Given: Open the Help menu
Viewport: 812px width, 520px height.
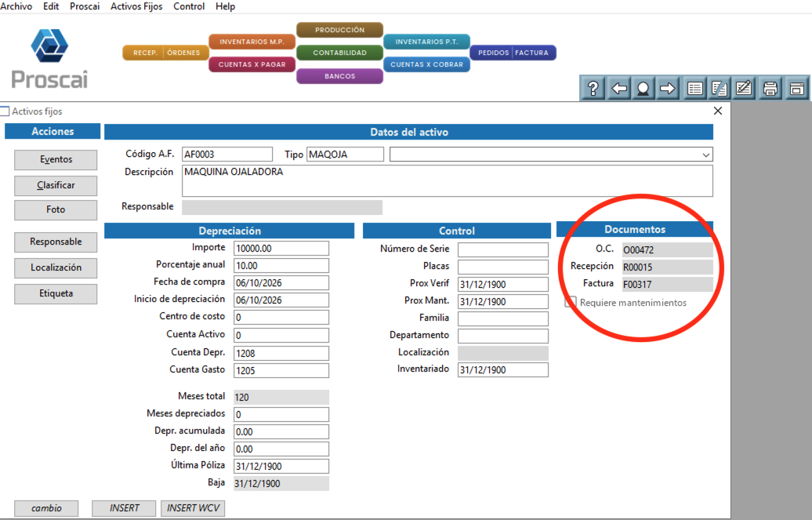Looking at the screenshot, I should [225, 6].
